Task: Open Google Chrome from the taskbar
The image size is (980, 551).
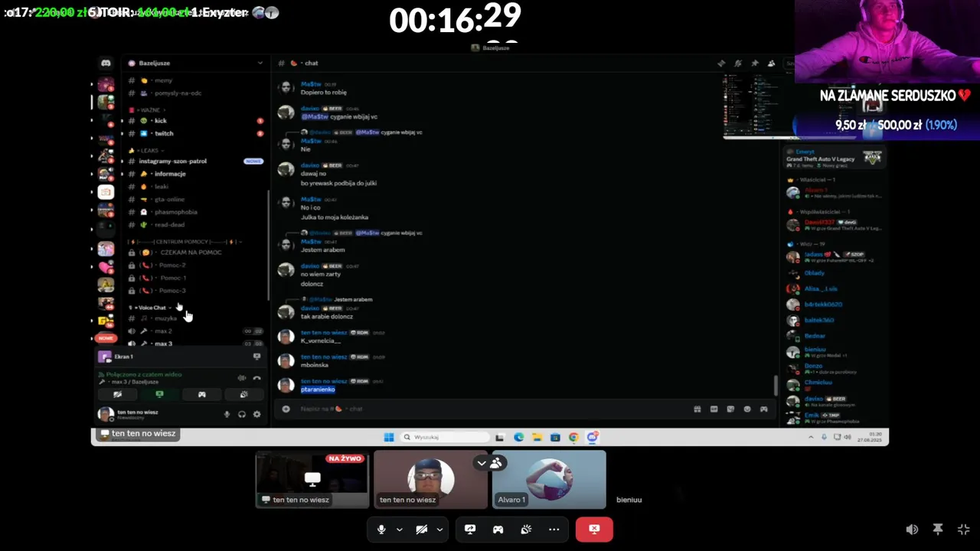Action: [x=573, y=437]
